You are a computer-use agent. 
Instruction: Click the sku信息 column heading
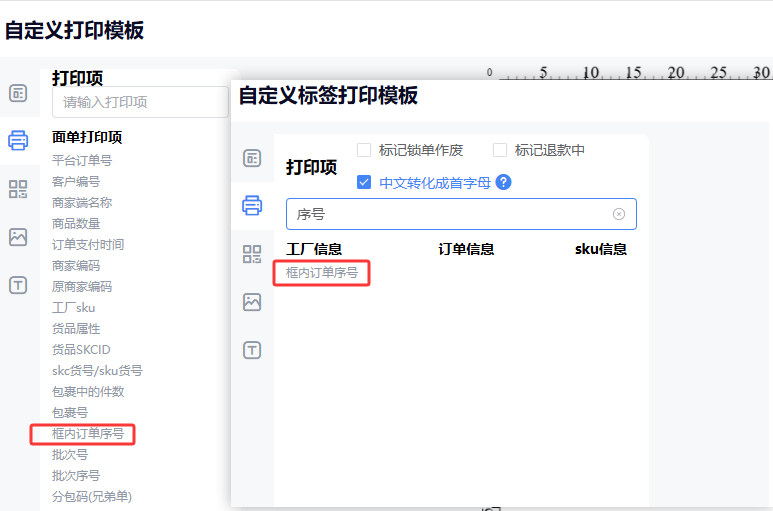tap(600, 249)
